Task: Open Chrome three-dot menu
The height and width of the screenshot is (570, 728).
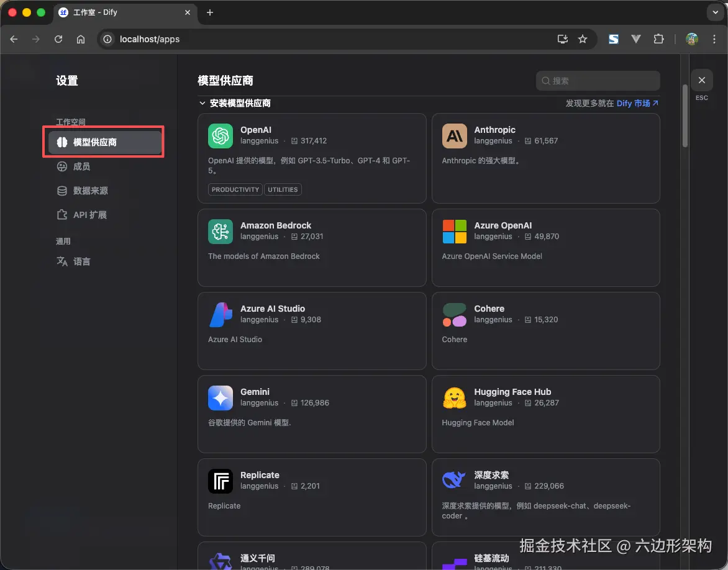Action: pos(714,39)
